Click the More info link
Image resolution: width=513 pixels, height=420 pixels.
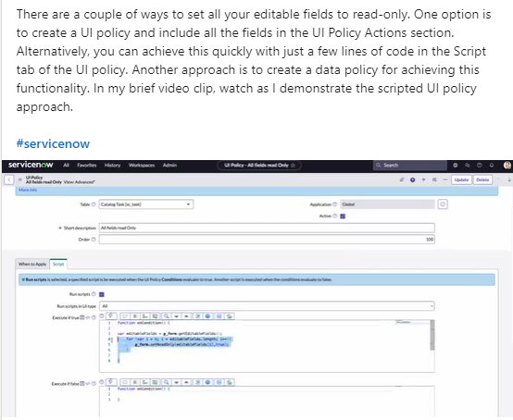point(28,190)
